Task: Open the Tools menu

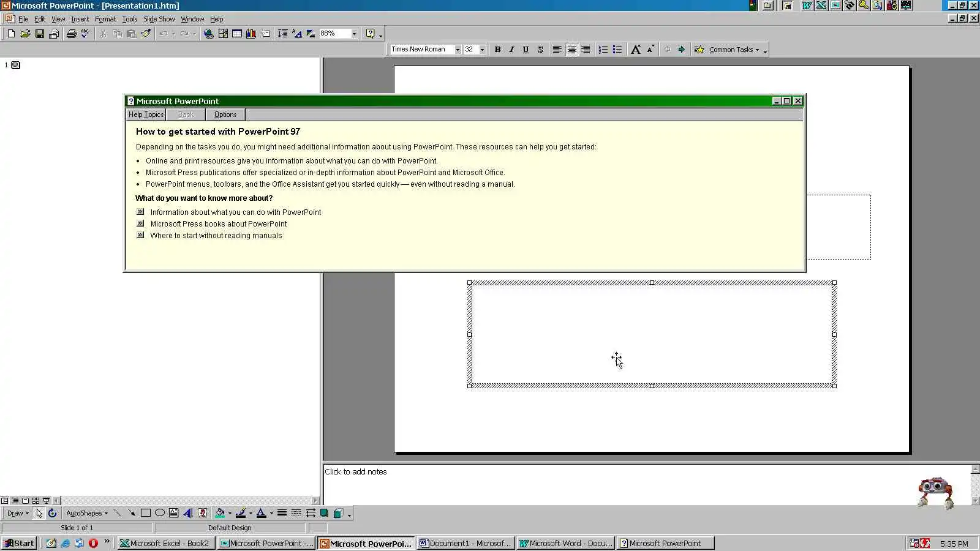Action: coord(130,19)
